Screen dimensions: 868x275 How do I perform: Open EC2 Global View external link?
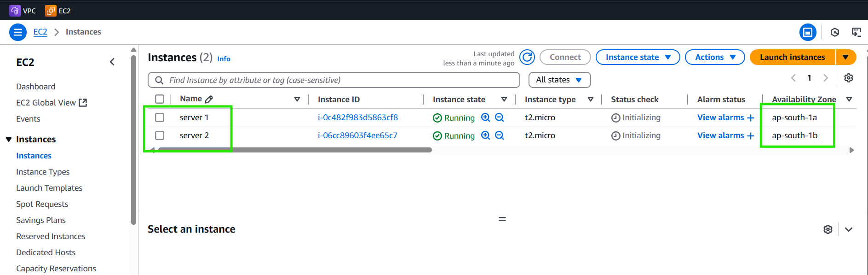(x=52, y=103)
